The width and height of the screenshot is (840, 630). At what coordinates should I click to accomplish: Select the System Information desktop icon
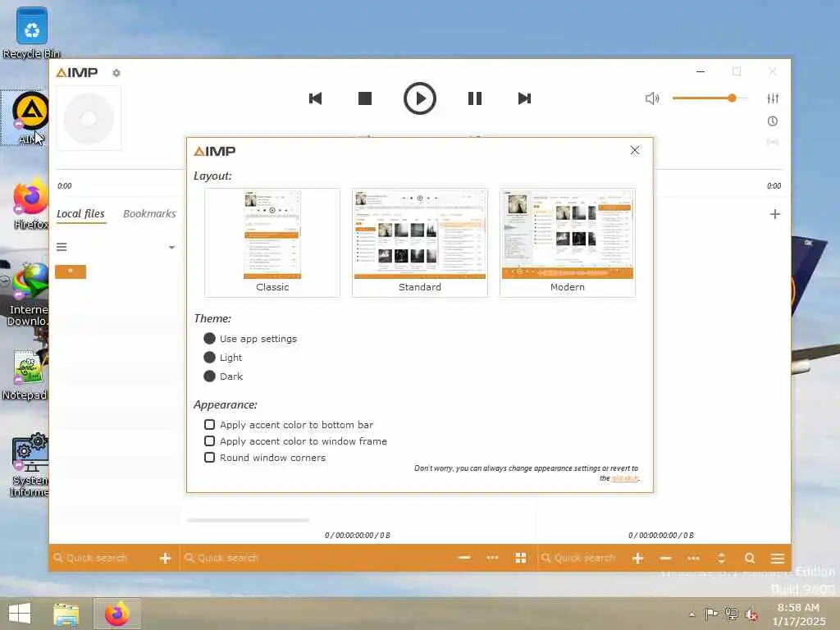point(30,466)
